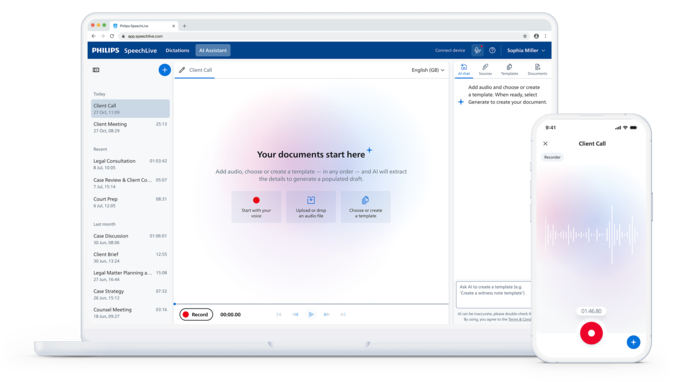
Task: Click the blue plus new dictation button in sidebar
Action: click(164, 70)
